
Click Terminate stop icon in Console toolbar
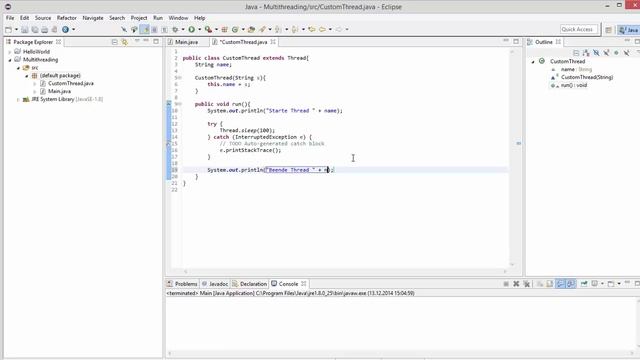[x=506, y=284]
